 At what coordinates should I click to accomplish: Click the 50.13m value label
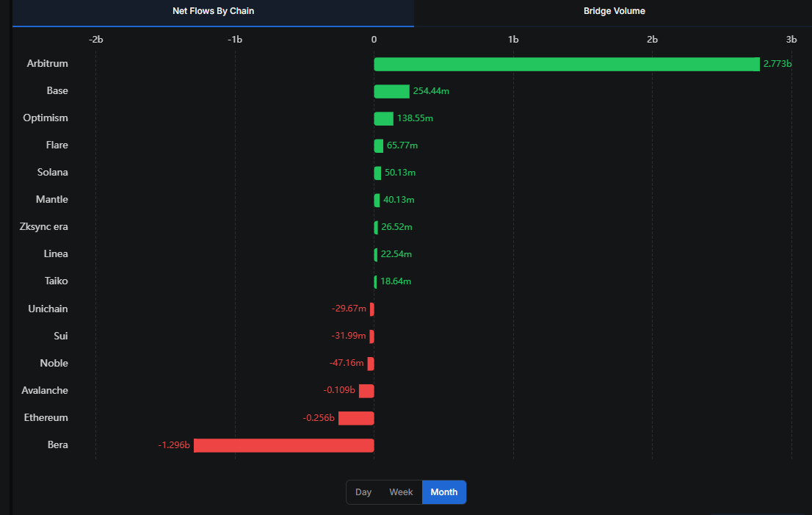(x=400, y=173)
